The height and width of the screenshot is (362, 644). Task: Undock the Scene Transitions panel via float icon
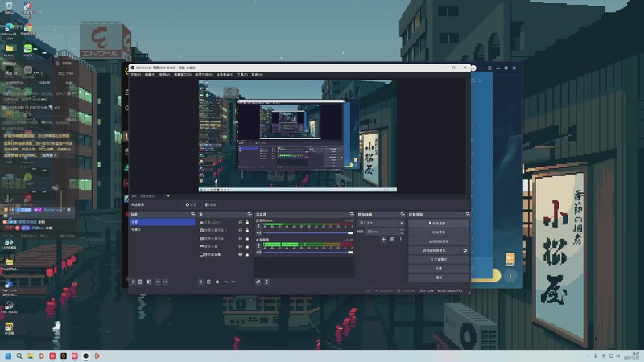pos(402,214)
